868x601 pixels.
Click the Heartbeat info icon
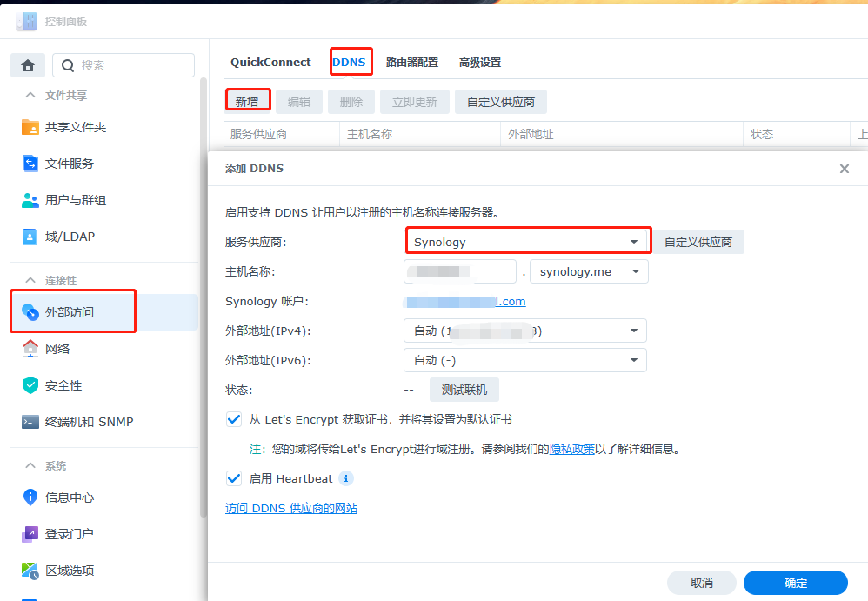346,478
